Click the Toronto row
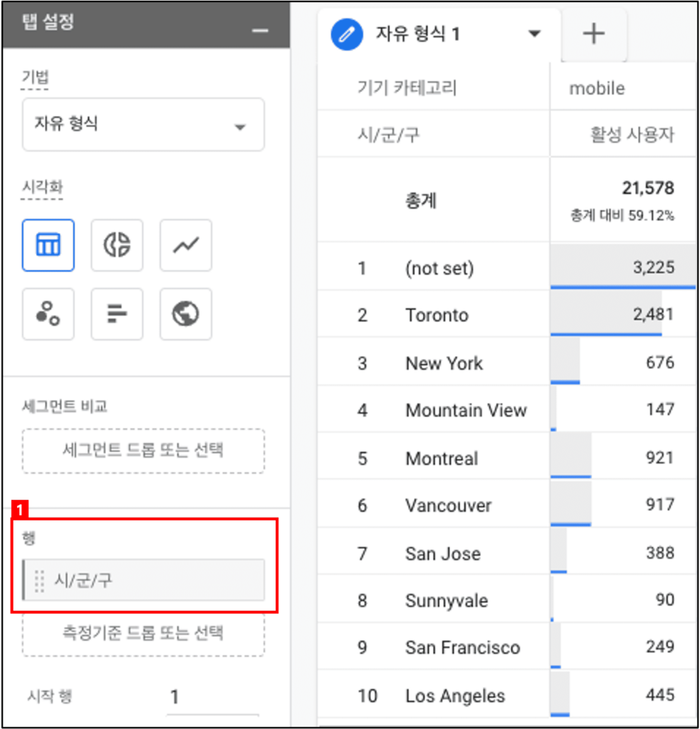Image resolution: width=700 pixels, height=729 pixels. tap(507, 315)
